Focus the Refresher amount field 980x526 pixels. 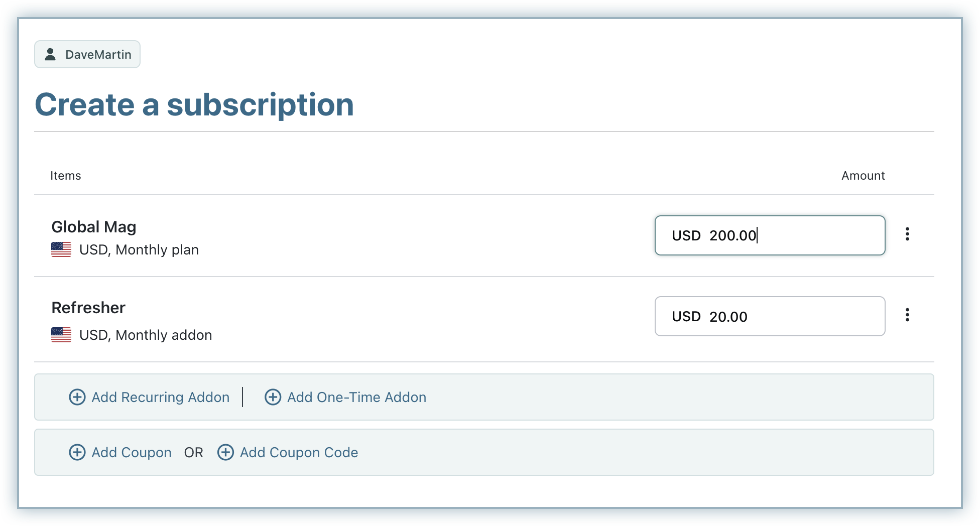(x=769, y=316)
